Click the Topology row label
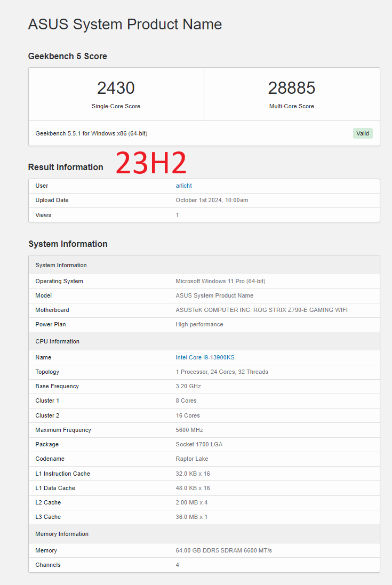 [x=47, y=372]
